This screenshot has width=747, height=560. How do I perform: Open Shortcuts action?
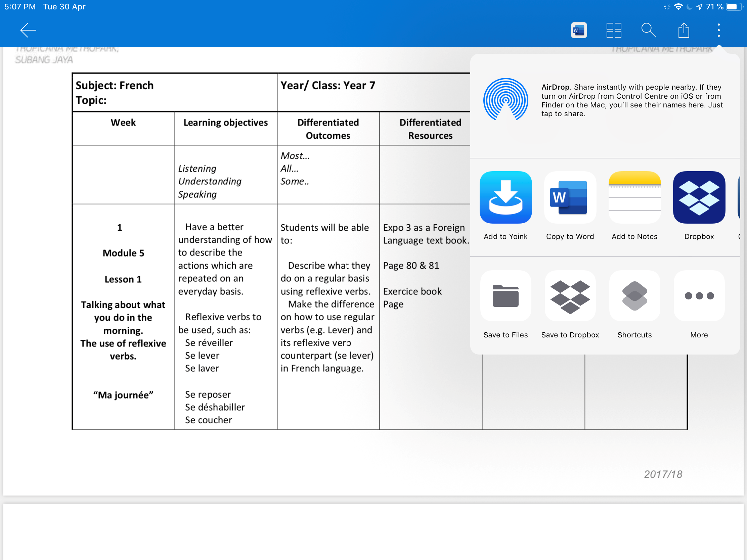pyautogui.click(x=634, y=305)
